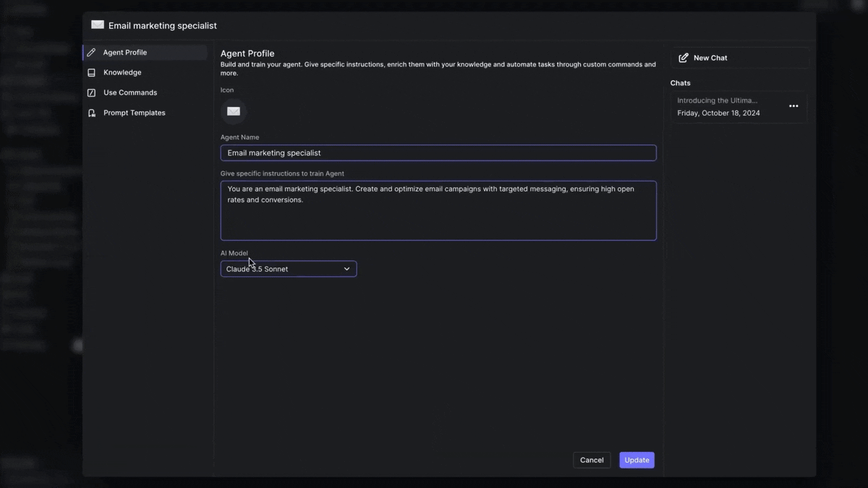Image resolution: width=868 pixels, height=488 pixels.
Task: Click the Agent Name input field
Action: [x=438, y=153]
